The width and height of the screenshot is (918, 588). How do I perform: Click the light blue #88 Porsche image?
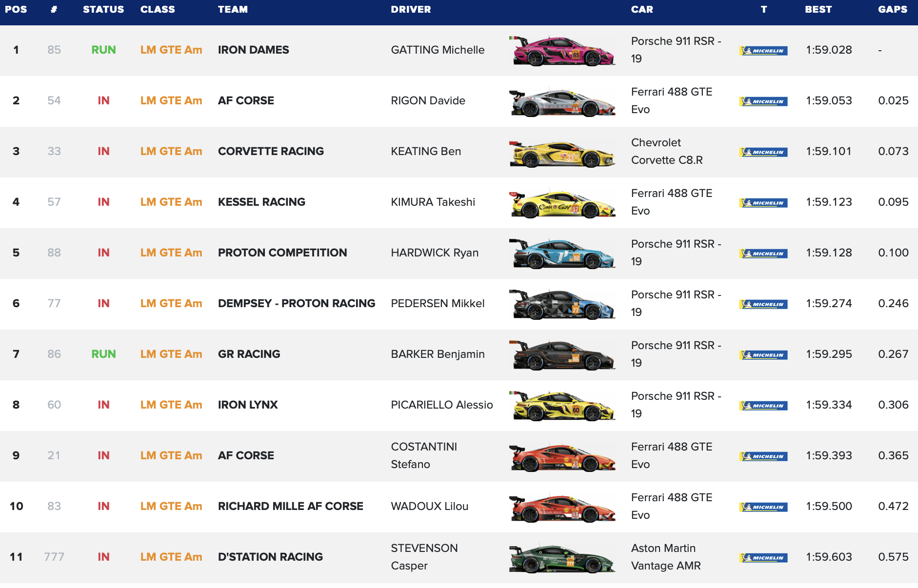pos(562,253)
